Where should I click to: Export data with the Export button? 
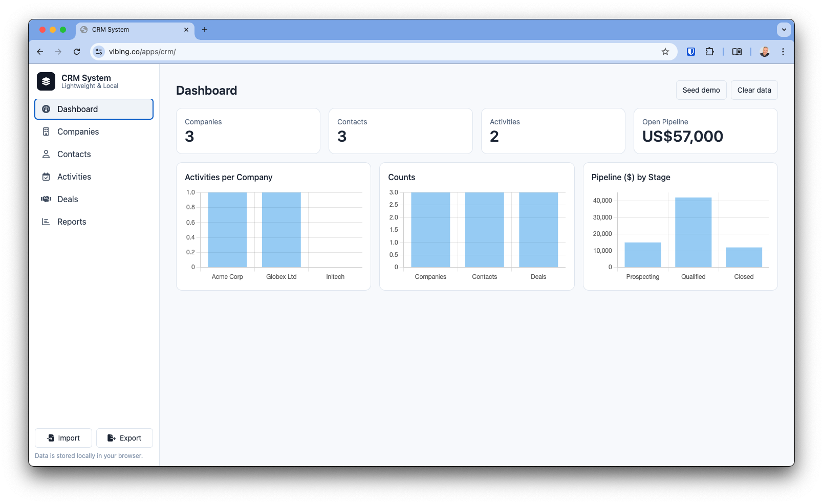pos(124,439)
